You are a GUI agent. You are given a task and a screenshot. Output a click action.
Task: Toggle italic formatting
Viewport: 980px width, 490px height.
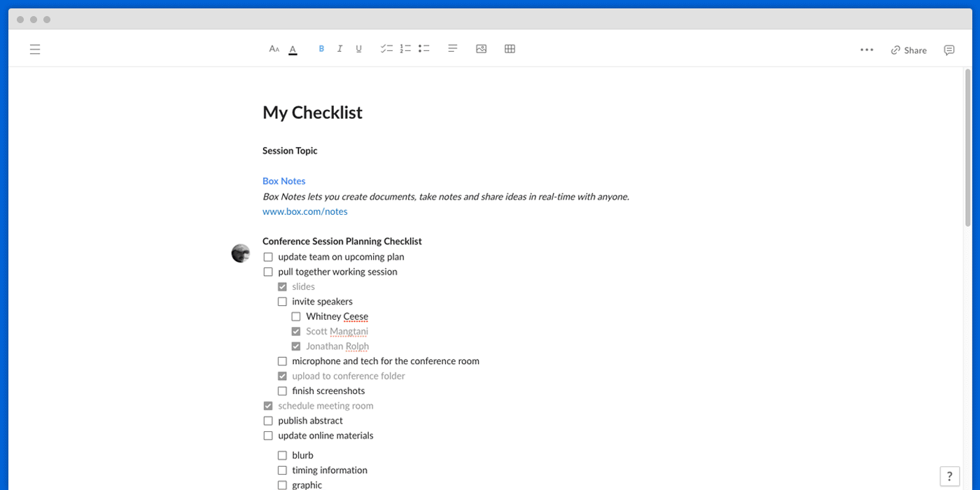(x=339, y=49)
